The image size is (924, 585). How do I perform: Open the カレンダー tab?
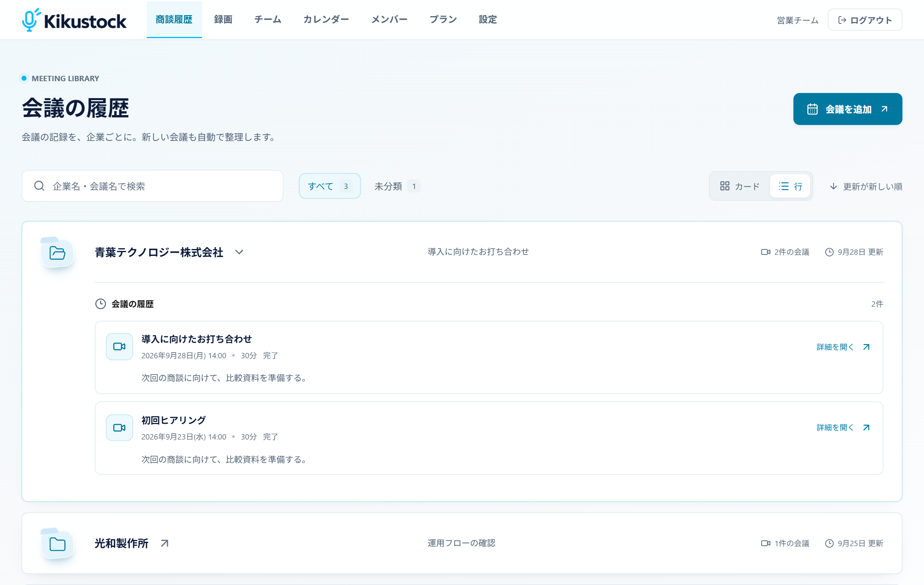[326, 20]
